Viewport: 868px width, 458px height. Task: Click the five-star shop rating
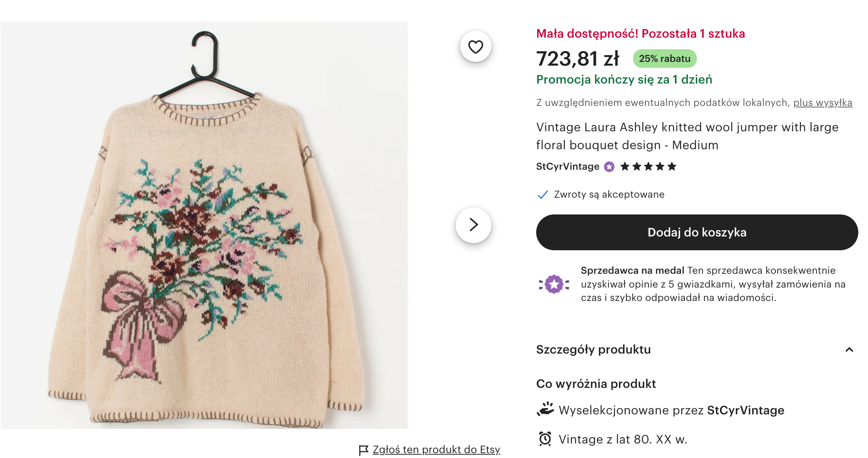(x=648, y=166)
